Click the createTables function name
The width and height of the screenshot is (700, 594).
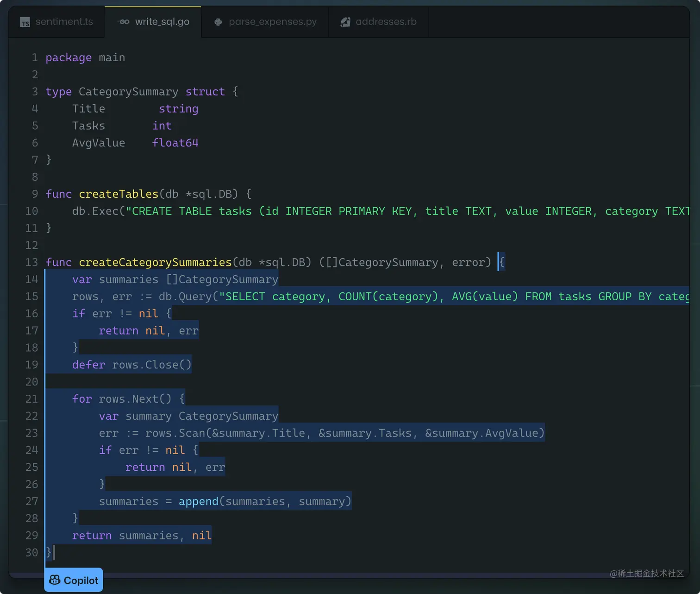point(119,194)
